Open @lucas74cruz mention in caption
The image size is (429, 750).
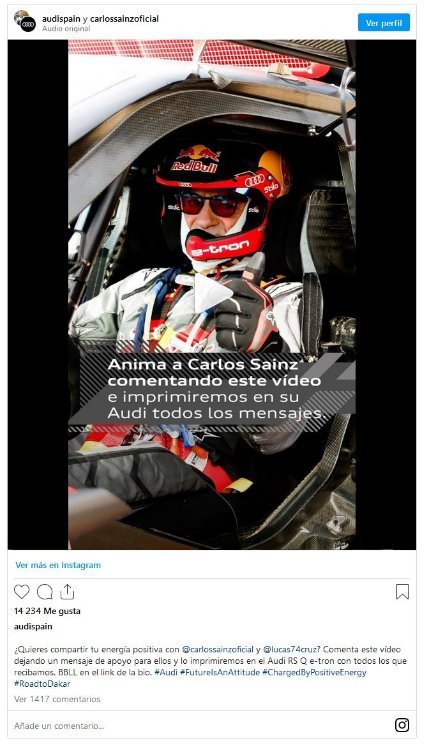pyautogui.click(x=290, y=650)
